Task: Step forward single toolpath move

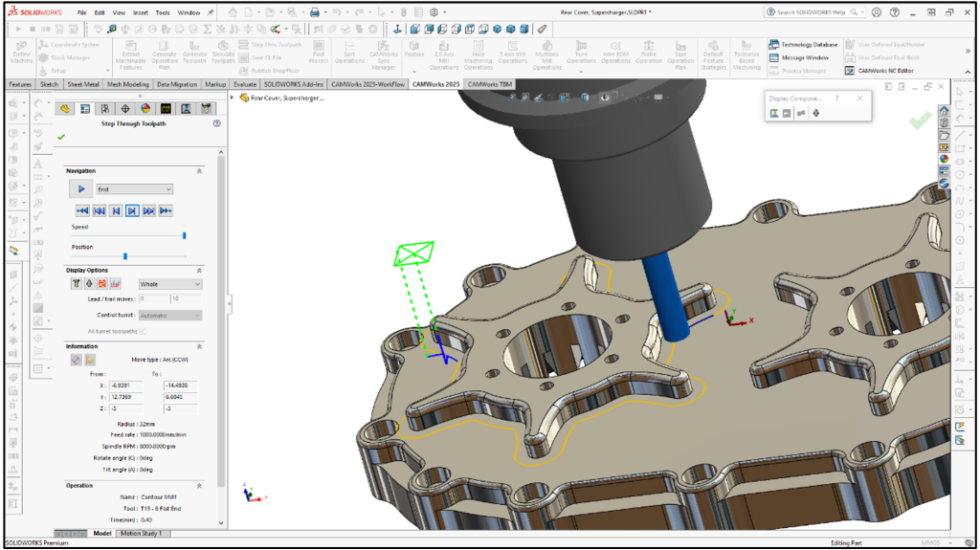Action: (x=132, y=210)
